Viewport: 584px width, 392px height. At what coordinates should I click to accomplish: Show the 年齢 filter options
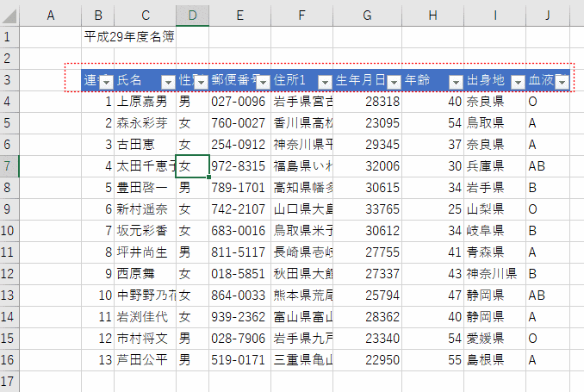tap(456, 81)
